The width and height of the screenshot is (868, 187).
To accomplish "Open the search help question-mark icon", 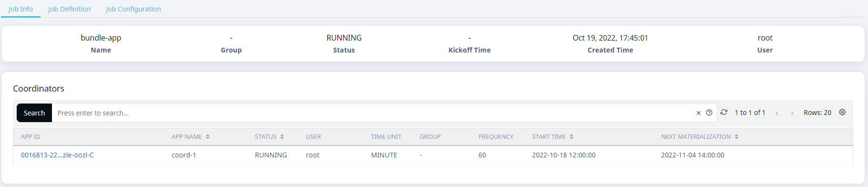I will click(709, 113).
